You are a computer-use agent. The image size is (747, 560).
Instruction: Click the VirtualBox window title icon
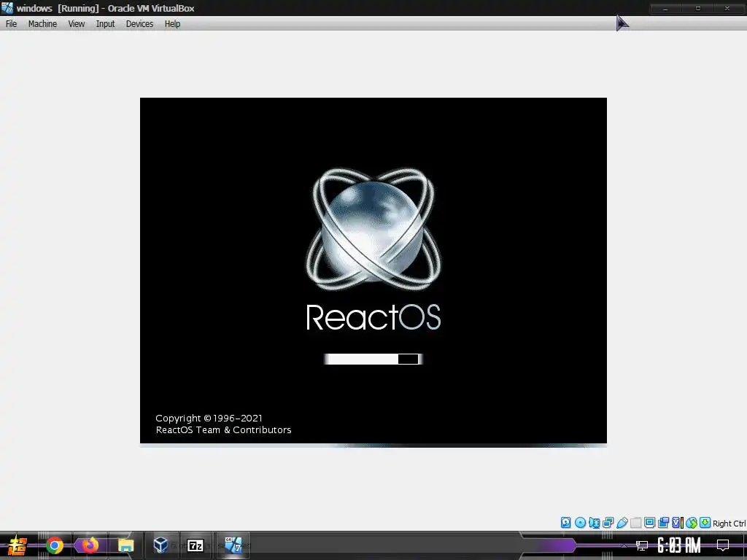pos(7,7)
